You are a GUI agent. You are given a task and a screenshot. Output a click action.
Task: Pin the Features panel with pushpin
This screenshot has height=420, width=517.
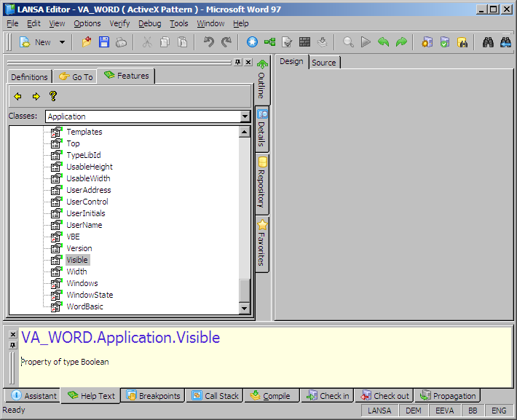pos(237,63)
